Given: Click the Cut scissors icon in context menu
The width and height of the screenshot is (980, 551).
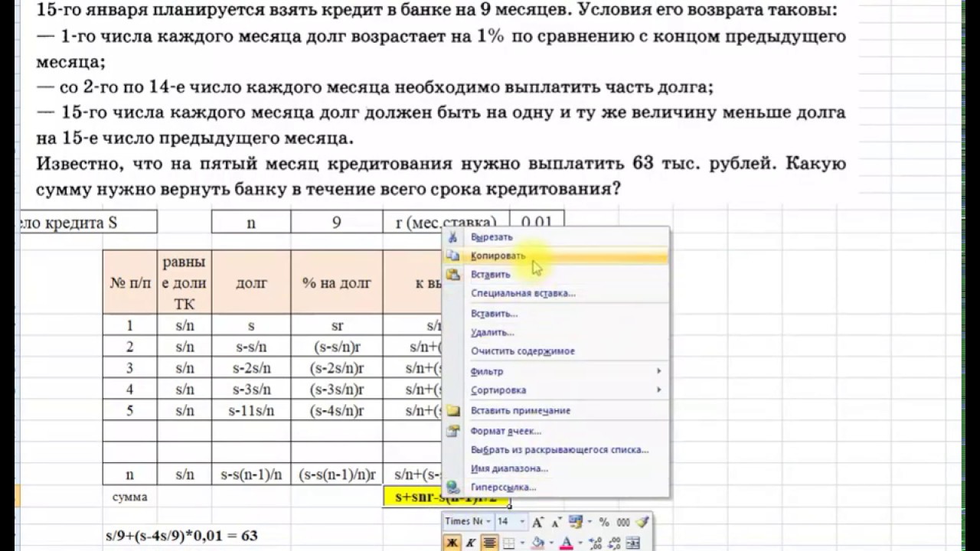Looking at the screenshot, I should (x=452, y=237).
